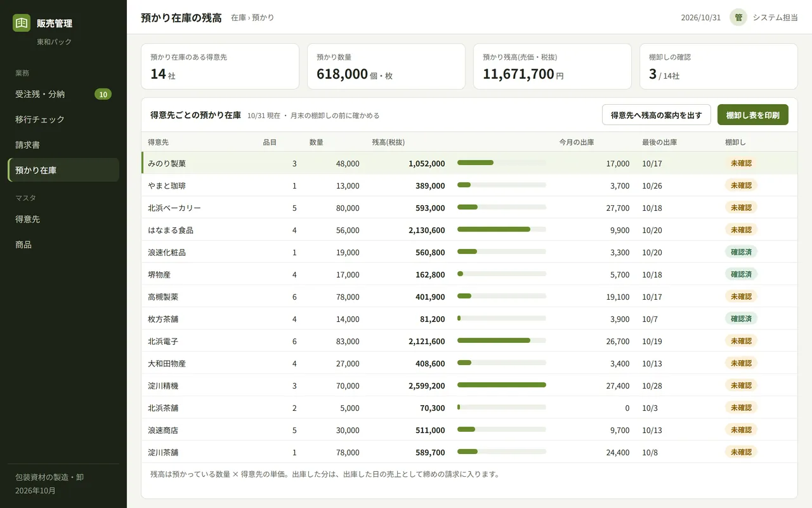Select the やまと珈琲 customer row
Image resolution: width=812 pixels, height=508 pixels.
pos(469,185)
